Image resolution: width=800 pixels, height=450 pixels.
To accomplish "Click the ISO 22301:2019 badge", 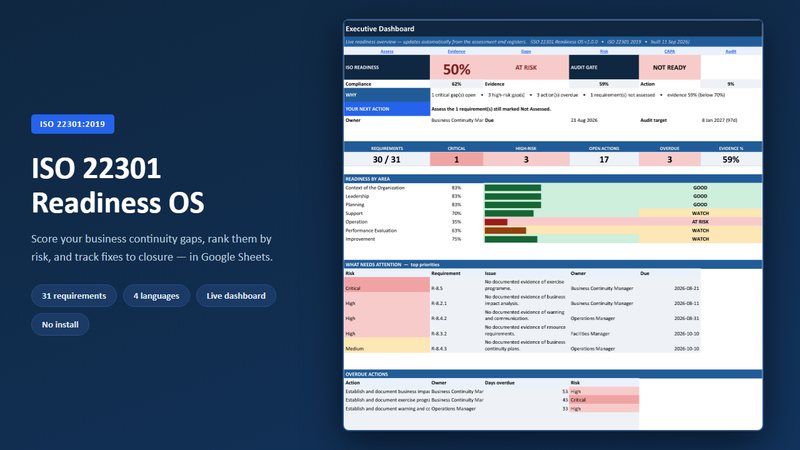I will (72, 124).
